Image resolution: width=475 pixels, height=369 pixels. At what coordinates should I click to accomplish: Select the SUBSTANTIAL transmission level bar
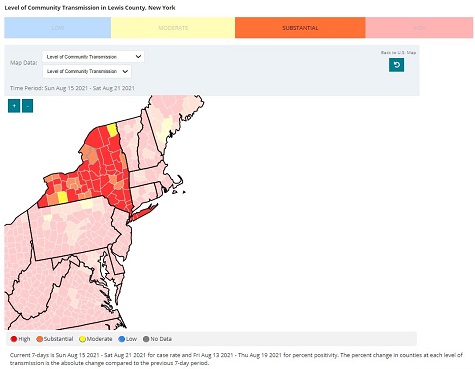pos(300,28)
